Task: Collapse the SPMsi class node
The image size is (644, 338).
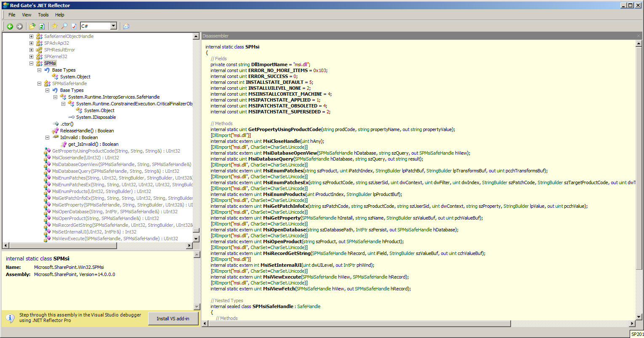Action: pyautogui.click(x=31, y=63)
